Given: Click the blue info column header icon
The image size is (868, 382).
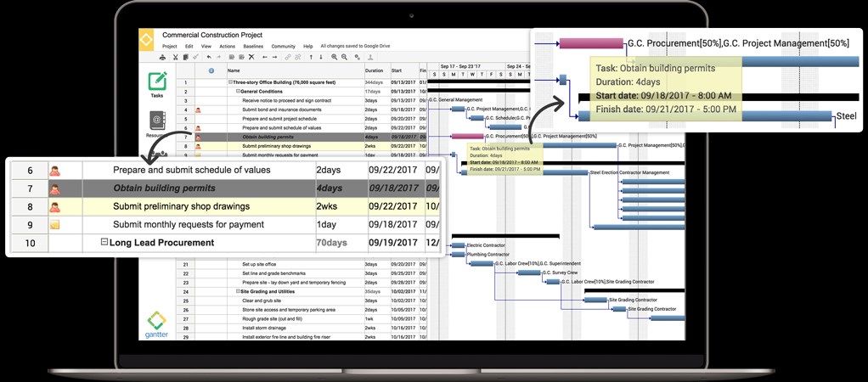Looking at the screenshot, I should click(x=211, y=70).
